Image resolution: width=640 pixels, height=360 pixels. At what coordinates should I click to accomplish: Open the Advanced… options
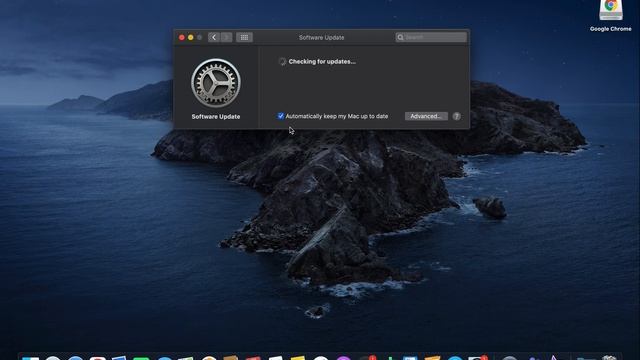tap(426, 116)
